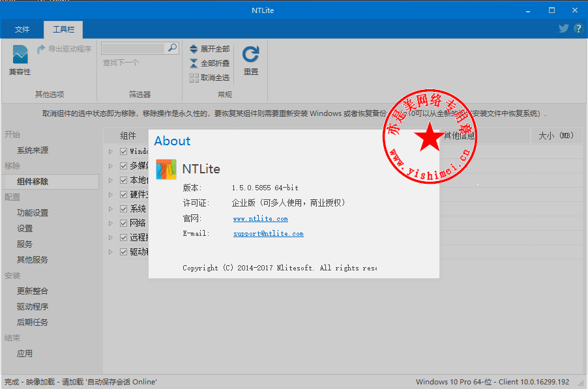Click the 导出驱动程序 export drivers icon

click(x=41, y=49)
